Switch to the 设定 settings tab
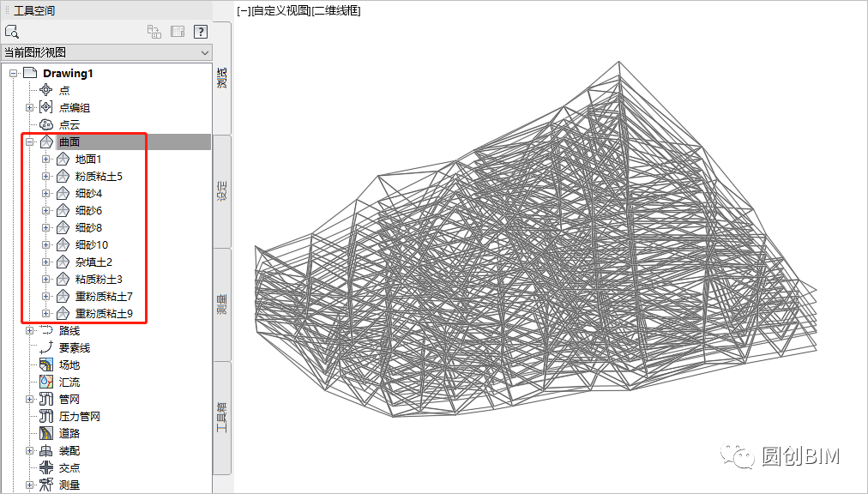 coord(222,191)
